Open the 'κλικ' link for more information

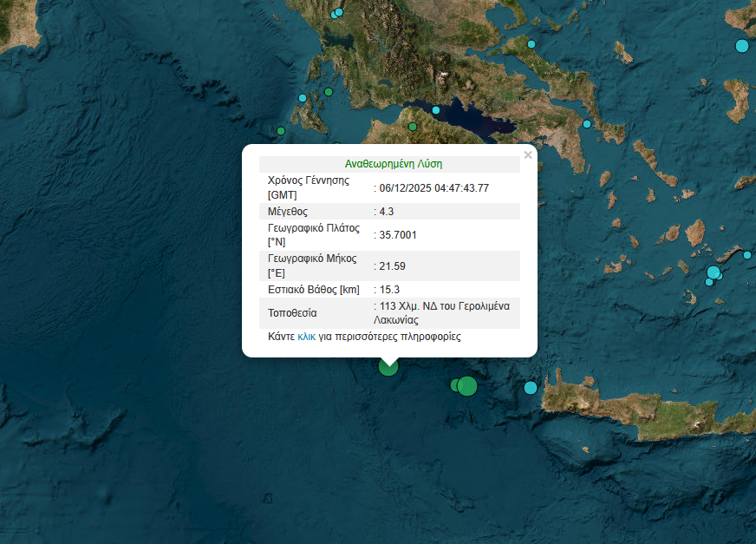click(306, 336)
